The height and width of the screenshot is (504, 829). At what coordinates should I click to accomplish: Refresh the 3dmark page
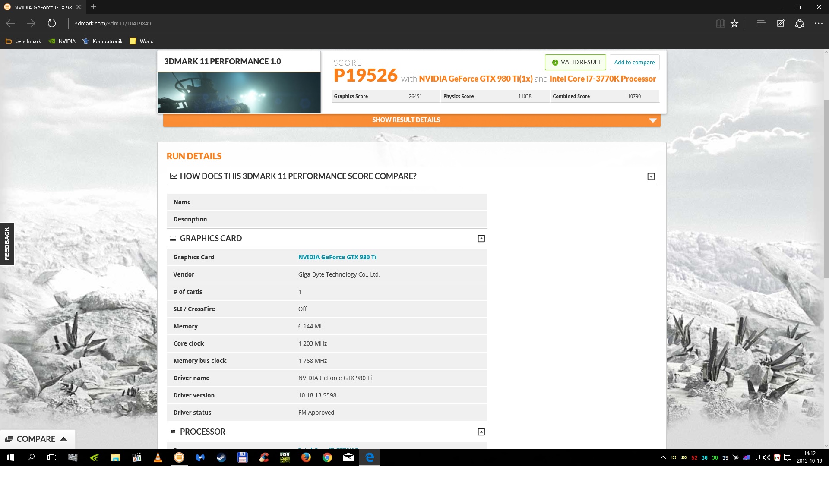click(x=52, y=23)
